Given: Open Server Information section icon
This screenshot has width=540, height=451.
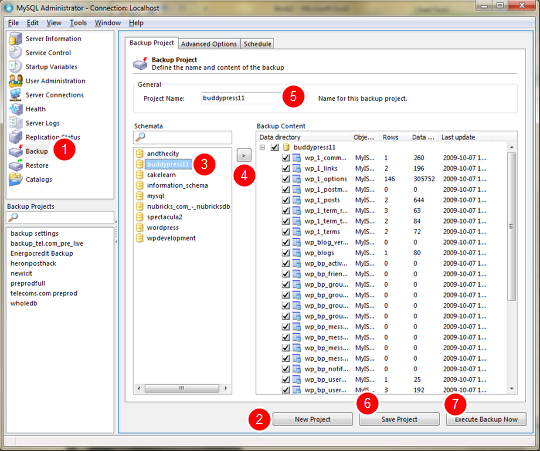Looking at the screenshot, I should (15, 39).
